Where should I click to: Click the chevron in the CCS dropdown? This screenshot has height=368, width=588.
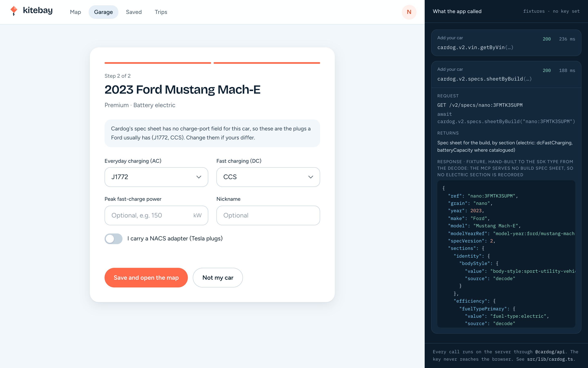coord(311,177)
